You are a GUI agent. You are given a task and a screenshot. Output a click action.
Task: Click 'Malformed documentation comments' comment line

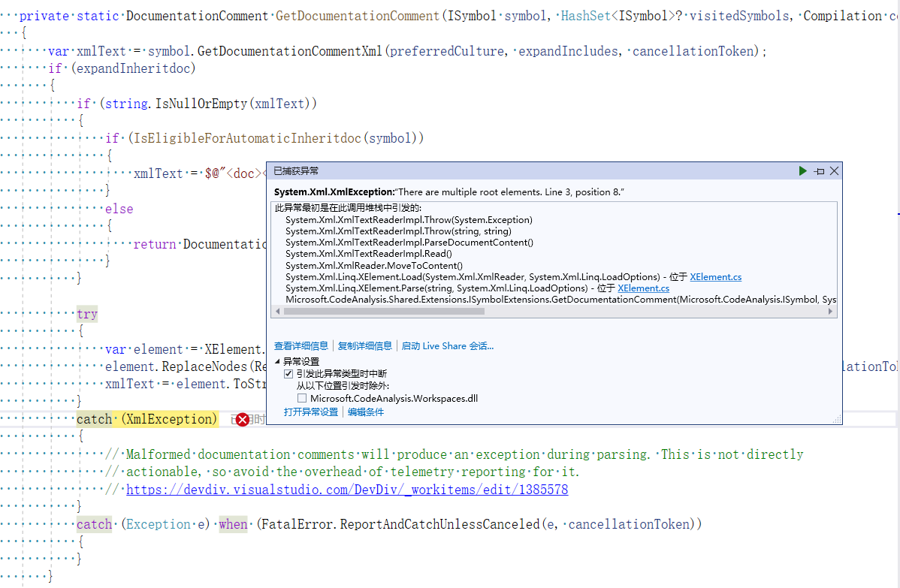(454, 454)
